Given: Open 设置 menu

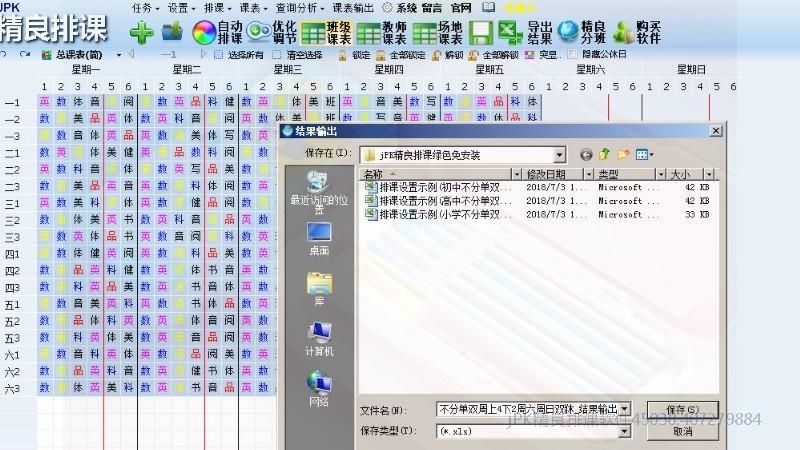Looking at the screenshot, I should point(182,8).
